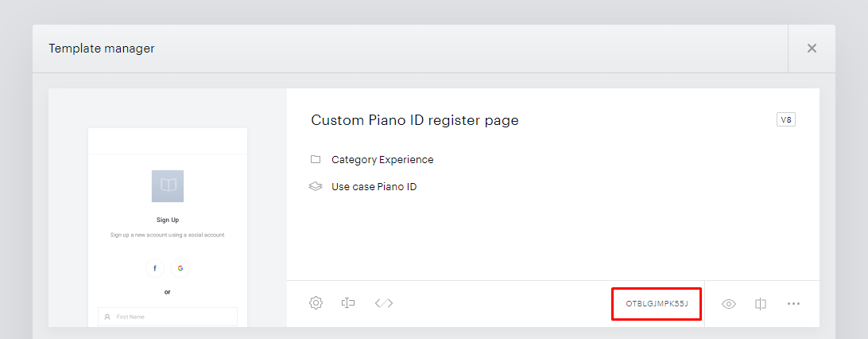Click the Custom Piano ID register page title
Screen dimensions: 868x339
coord(415,120)
